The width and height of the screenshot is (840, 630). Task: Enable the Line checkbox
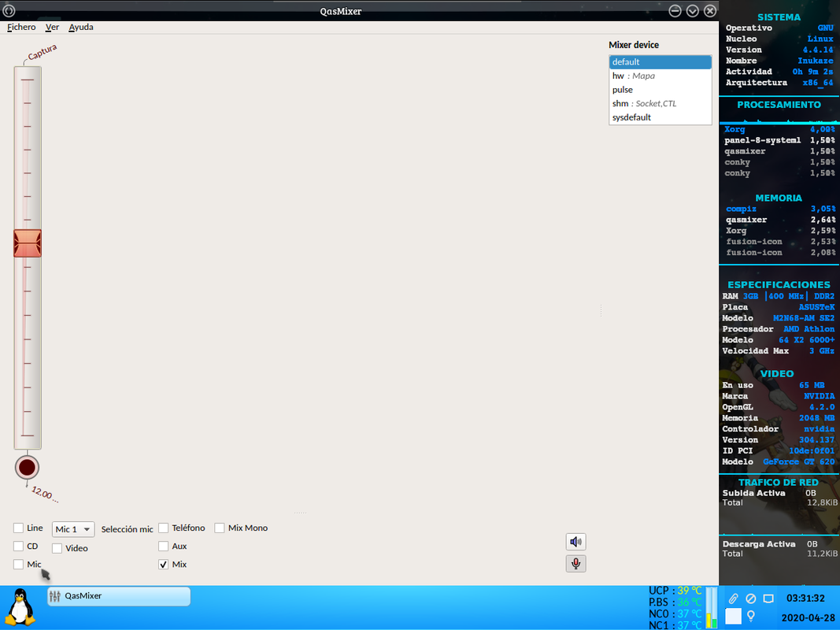18,528
